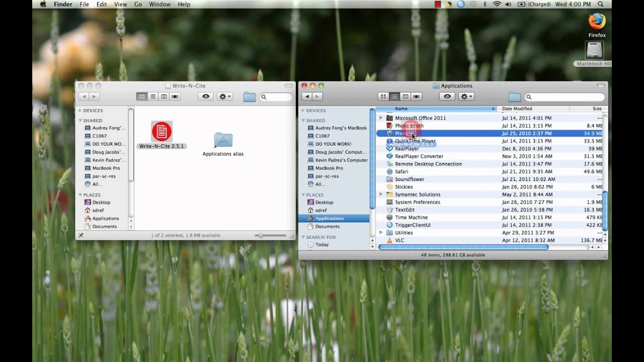
Task: Open Documents in Applications window sidebar
Action: [327, 226]
